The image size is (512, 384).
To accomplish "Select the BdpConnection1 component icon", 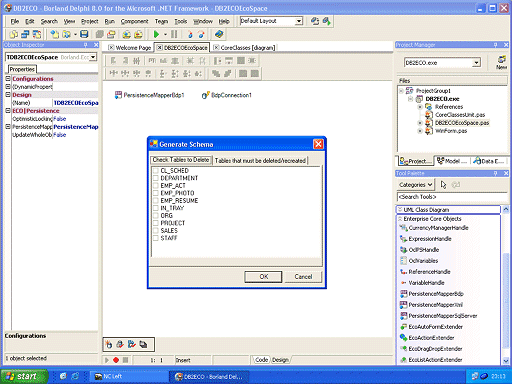I will [x=206, y=95].
